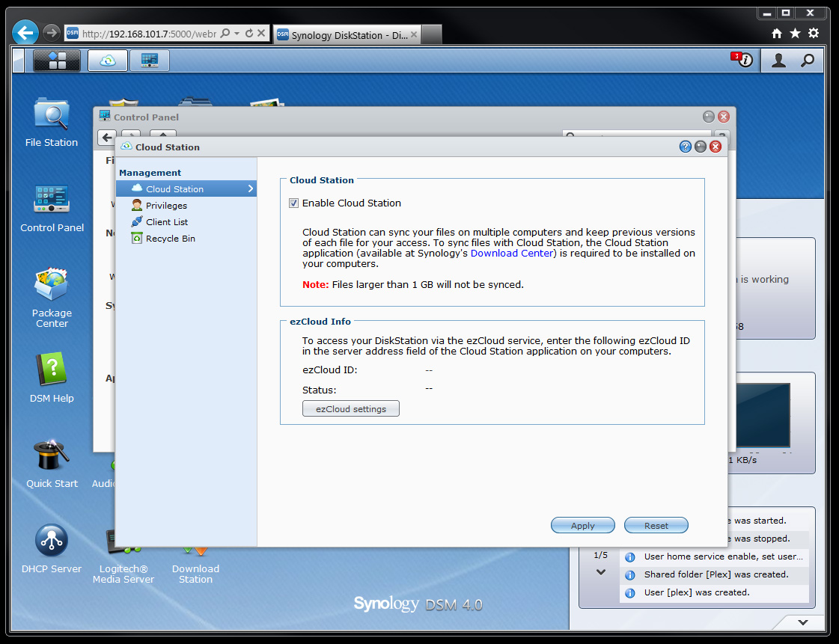The image size is (839, 644).
Task: Open Privileges in Management sidebar
Action: point(186,206)
